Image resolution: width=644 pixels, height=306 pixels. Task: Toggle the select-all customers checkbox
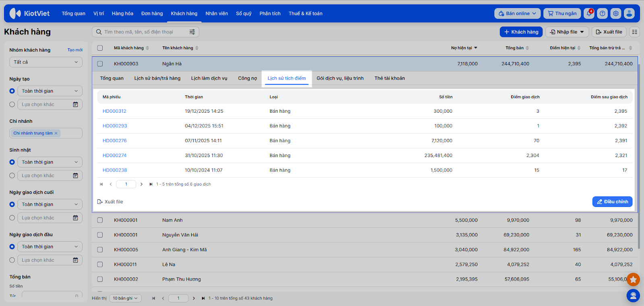(100, 48)
